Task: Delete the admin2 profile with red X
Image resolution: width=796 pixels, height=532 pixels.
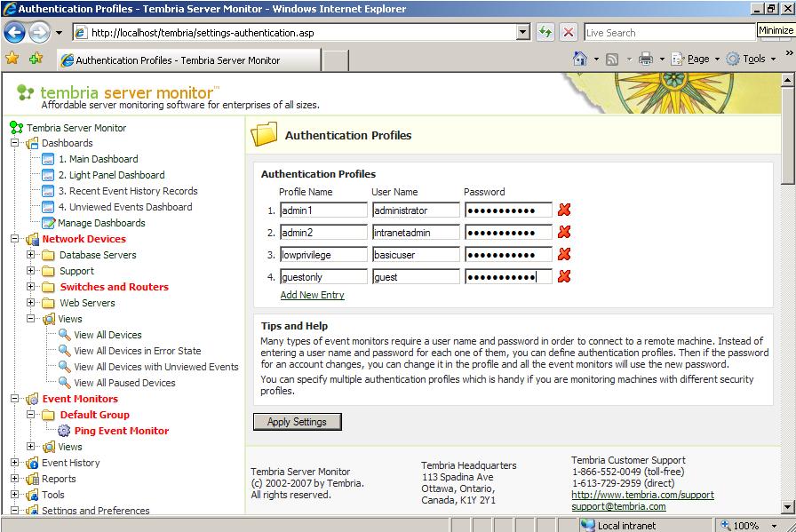Action: [x=564, y=232]
